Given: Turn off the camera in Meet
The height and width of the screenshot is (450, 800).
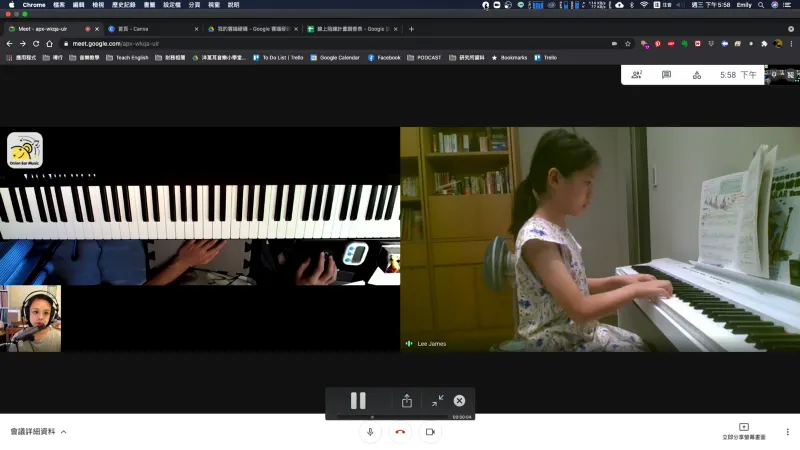Looking at the screenshot, I should 430,431.
